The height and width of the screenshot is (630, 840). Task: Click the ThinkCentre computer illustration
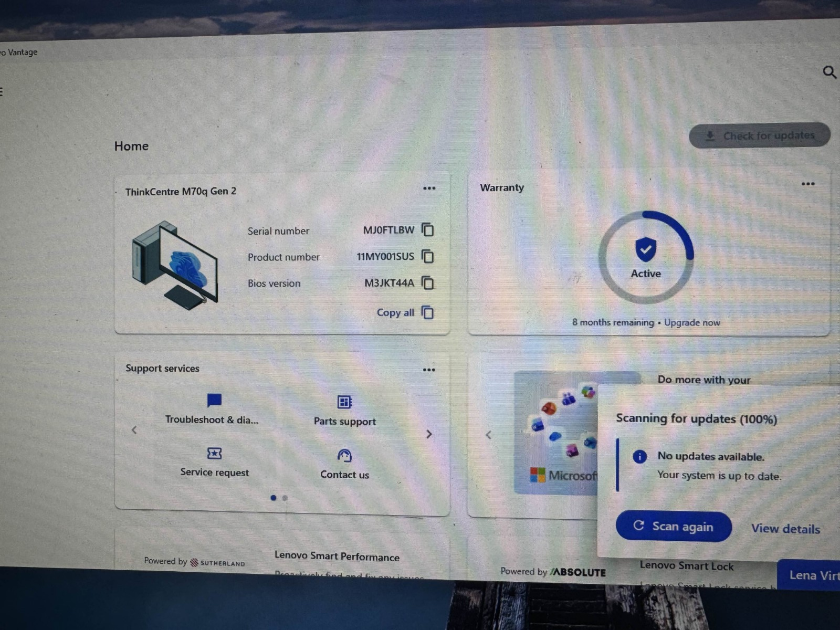[x=175, y=265]
